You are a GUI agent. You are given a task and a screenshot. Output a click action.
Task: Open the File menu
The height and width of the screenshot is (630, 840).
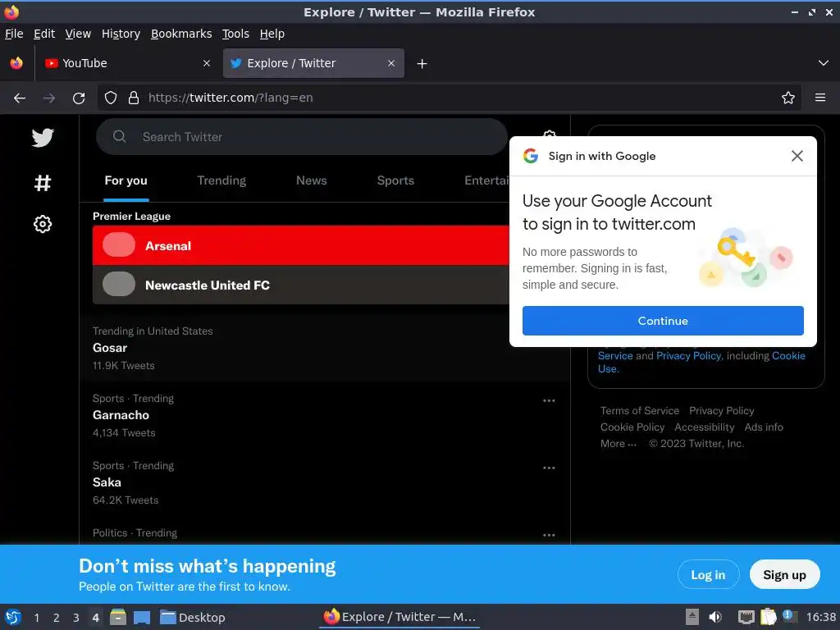(x=14, y=34)
